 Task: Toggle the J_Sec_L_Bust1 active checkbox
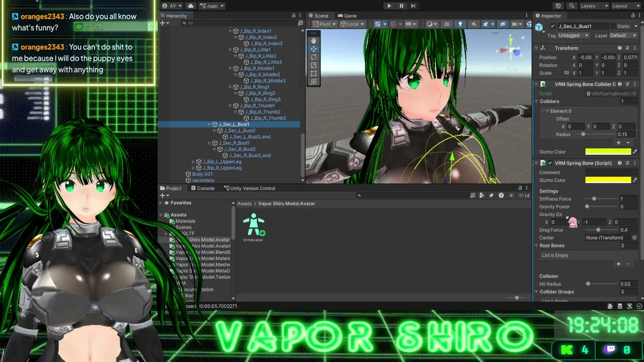pos(553,26)
